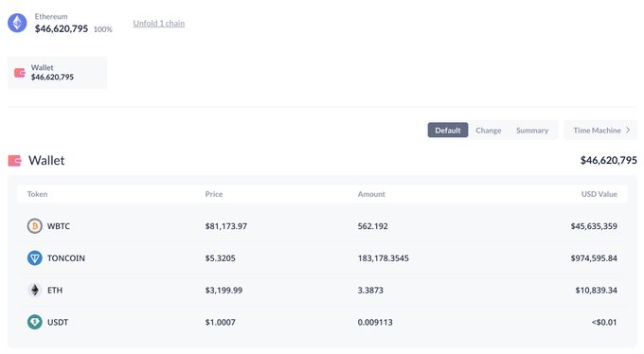Switch to the Change view tab

point(489,131)
